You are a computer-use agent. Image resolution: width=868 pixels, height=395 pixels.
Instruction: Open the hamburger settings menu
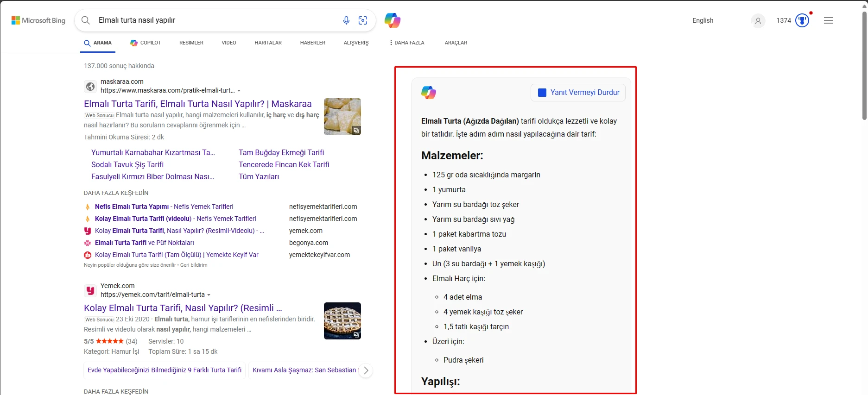coord(828,20)
